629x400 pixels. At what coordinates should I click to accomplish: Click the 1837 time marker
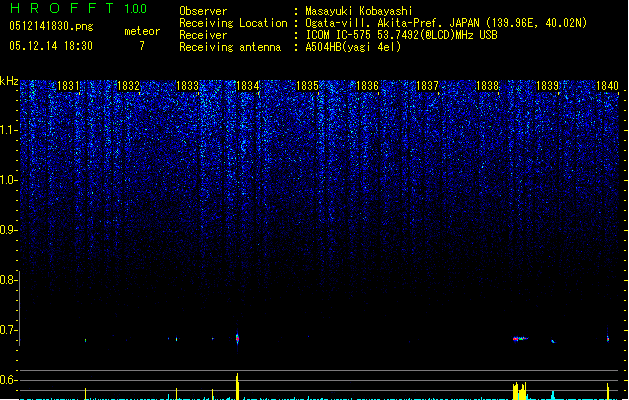(x=428, y=86)
